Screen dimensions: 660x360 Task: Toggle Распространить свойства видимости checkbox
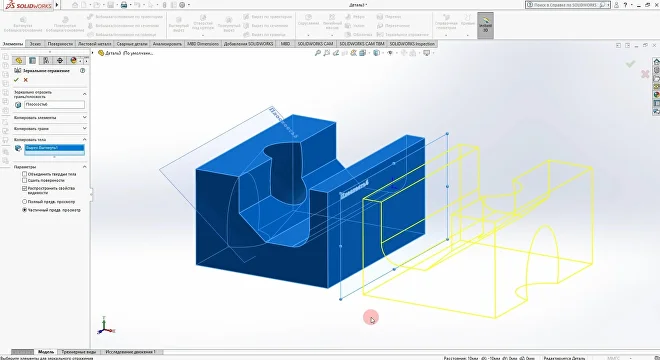click(24, 189)
